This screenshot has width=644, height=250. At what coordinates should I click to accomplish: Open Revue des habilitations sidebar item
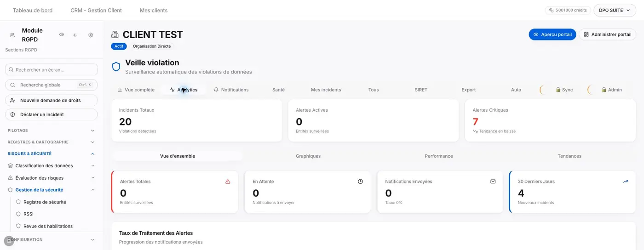48,226
